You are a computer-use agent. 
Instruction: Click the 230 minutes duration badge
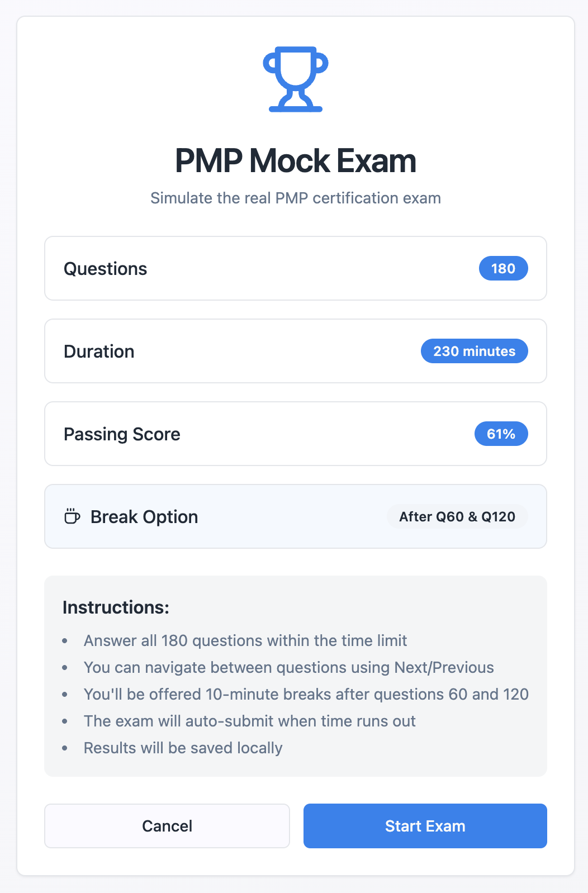(x=474, y=351)
